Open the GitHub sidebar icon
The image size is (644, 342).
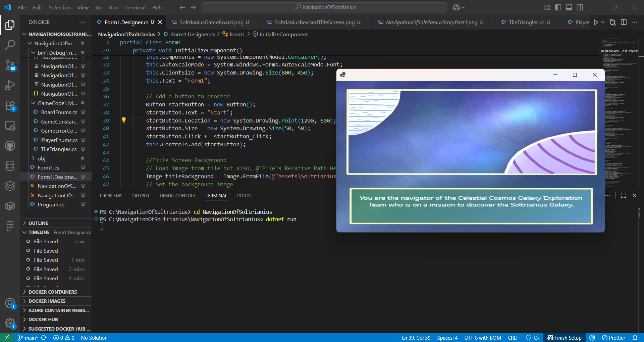(x=10, y=146)
